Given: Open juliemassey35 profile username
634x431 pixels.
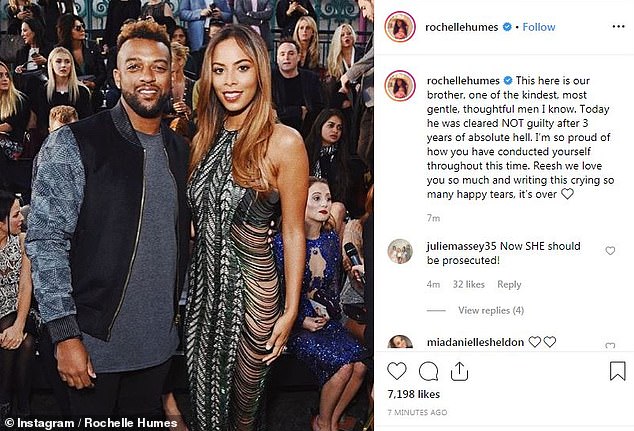Looking at the screenshot, I should pyautogui.click(x=461, y=246).
